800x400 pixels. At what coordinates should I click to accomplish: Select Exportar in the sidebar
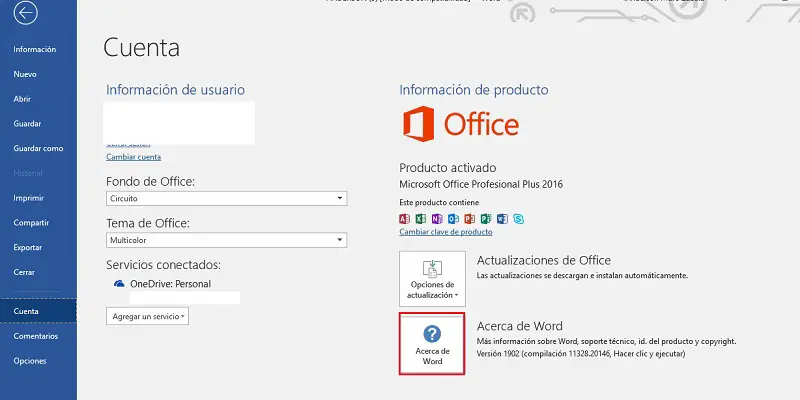point(28,247)
